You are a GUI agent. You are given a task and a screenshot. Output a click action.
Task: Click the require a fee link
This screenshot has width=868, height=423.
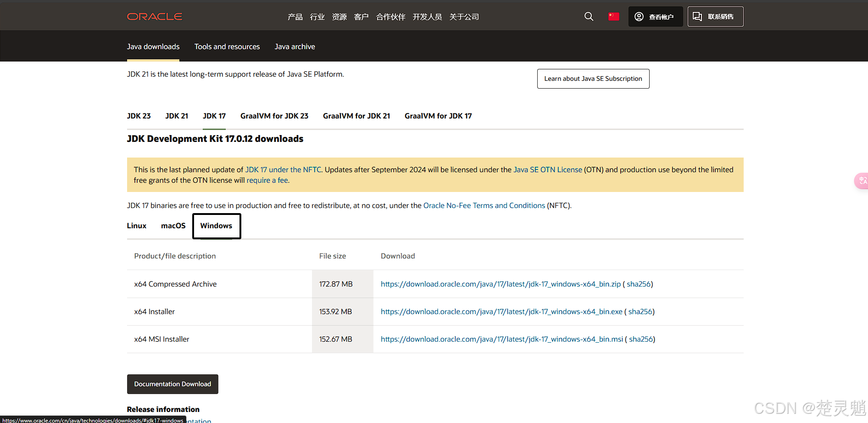268,180
